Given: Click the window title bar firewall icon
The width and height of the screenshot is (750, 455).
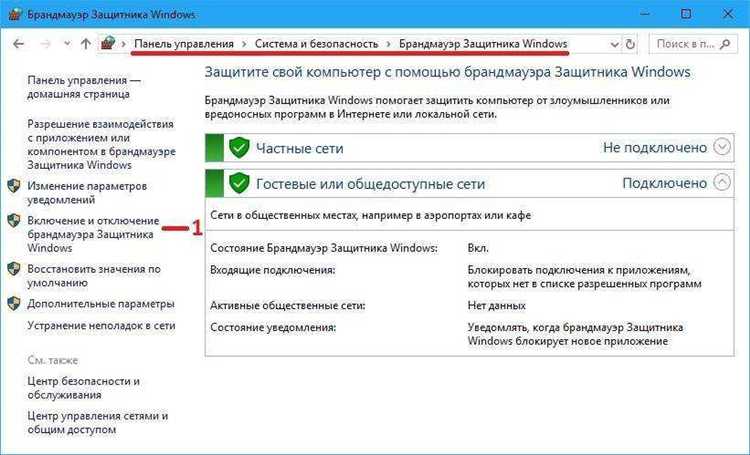Looking at the screenshot, I should coord(15,14).
